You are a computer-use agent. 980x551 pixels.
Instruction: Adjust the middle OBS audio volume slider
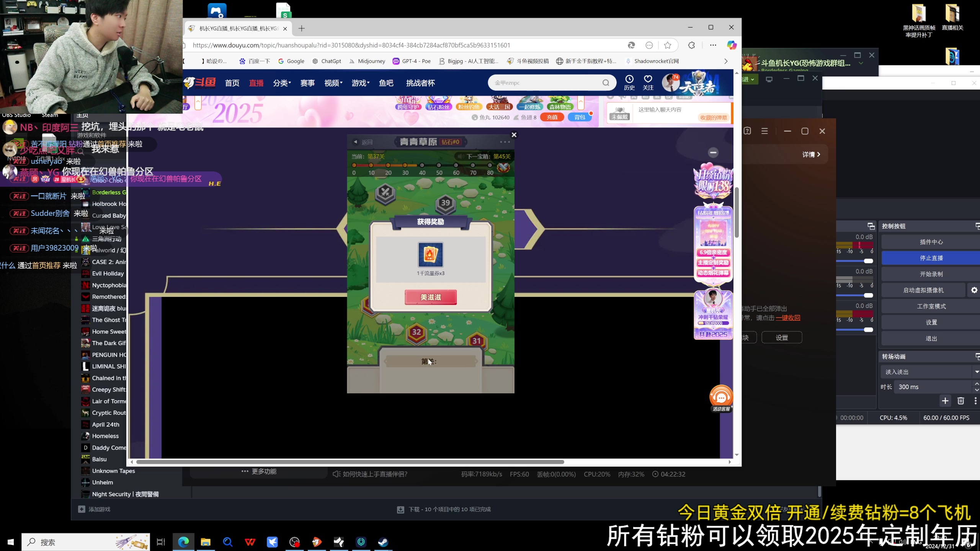(868, 295)
